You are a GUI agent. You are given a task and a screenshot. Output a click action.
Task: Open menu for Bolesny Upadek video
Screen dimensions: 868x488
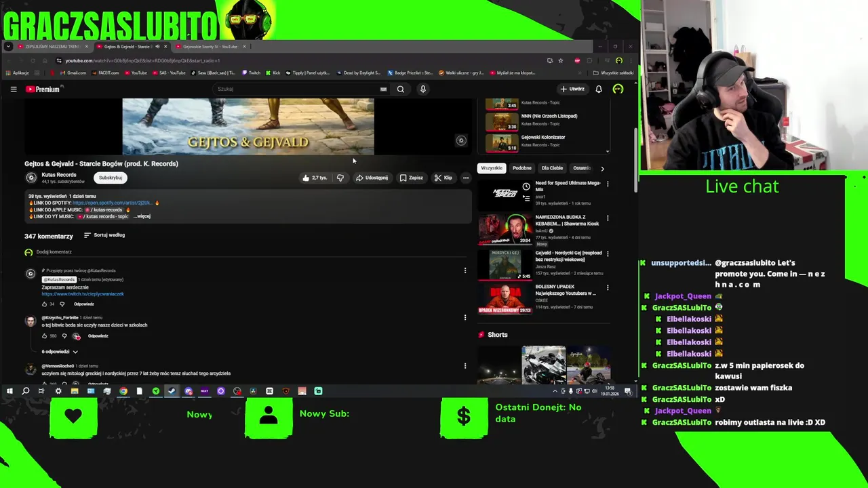(x=608, y=287)
